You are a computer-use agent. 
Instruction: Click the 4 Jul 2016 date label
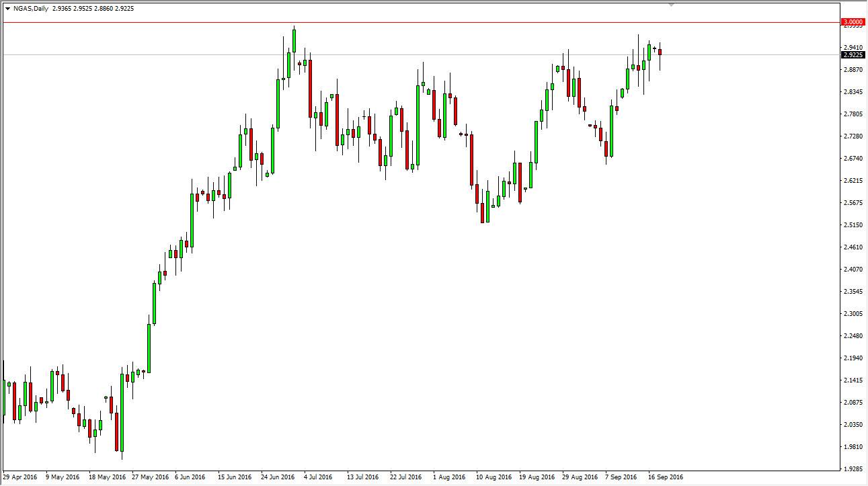point(318,477)
